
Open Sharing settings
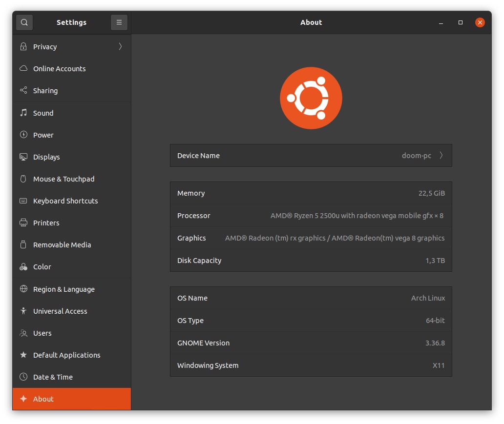pyautogui.click(x=72, y=91)
